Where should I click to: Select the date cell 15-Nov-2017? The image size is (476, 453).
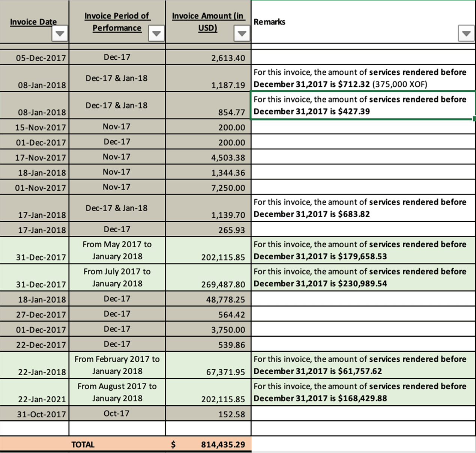point(34,127)
